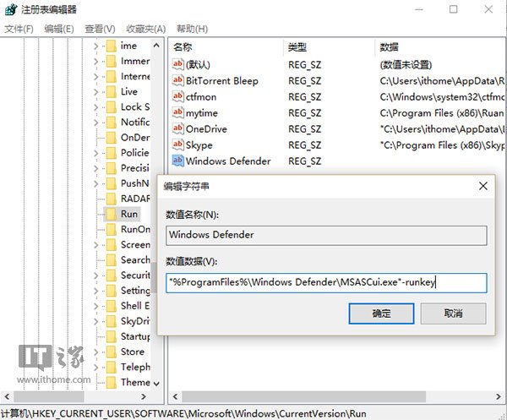The width and height of the screenshot is (507, 420).
Task: Click the Search folder icon
Action: [112, 260]
